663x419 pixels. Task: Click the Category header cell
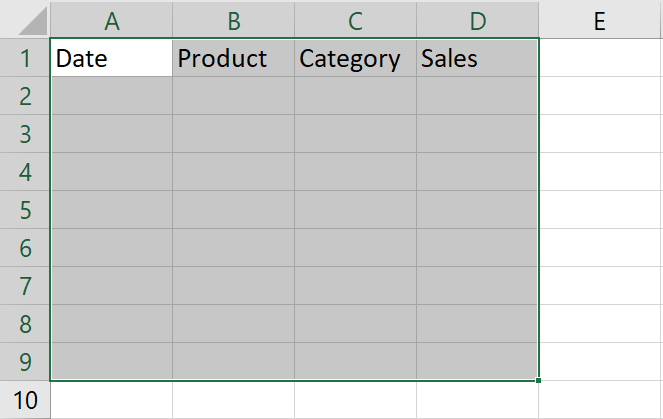coord(355,58)
